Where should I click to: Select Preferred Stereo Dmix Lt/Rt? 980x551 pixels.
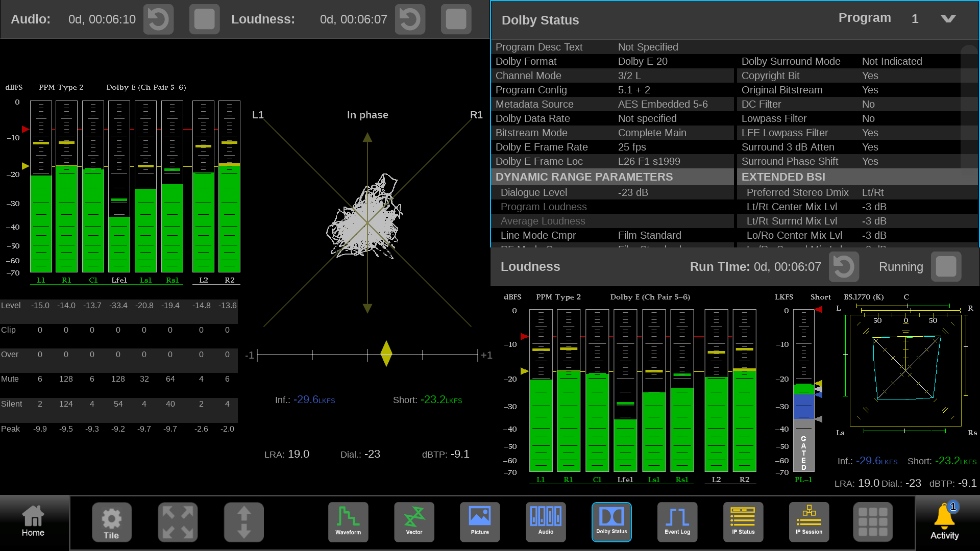tap(857, 192)
